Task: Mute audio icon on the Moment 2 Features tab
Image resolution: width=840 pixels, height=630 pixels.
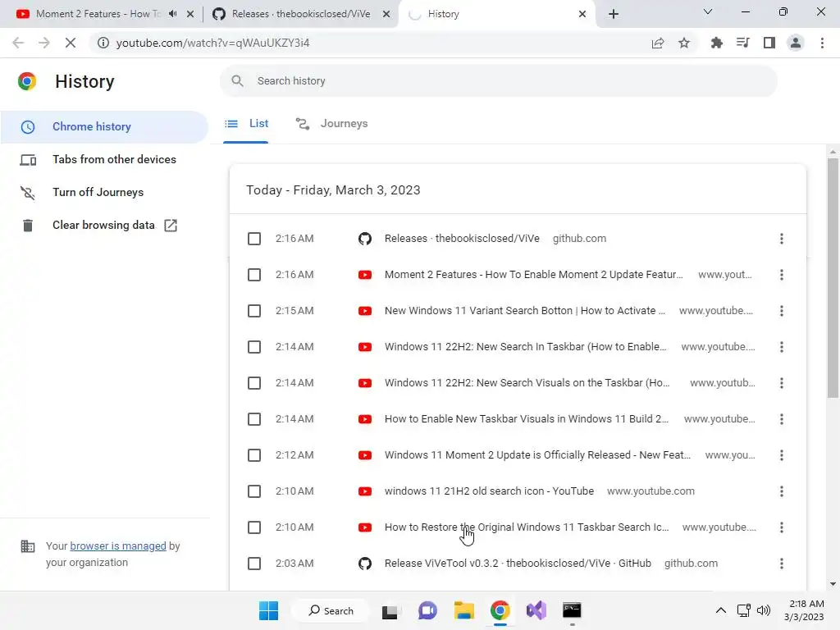Action: [172, 14]
